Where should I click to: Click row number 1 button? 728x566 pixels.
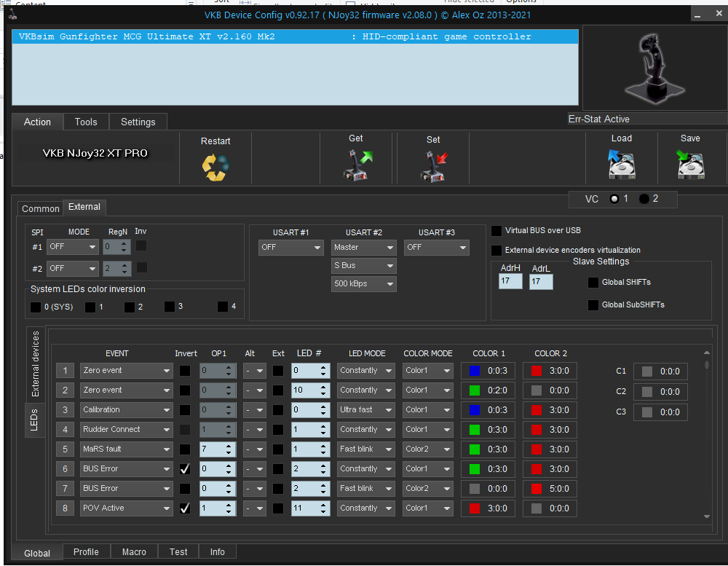pos(65,370)
